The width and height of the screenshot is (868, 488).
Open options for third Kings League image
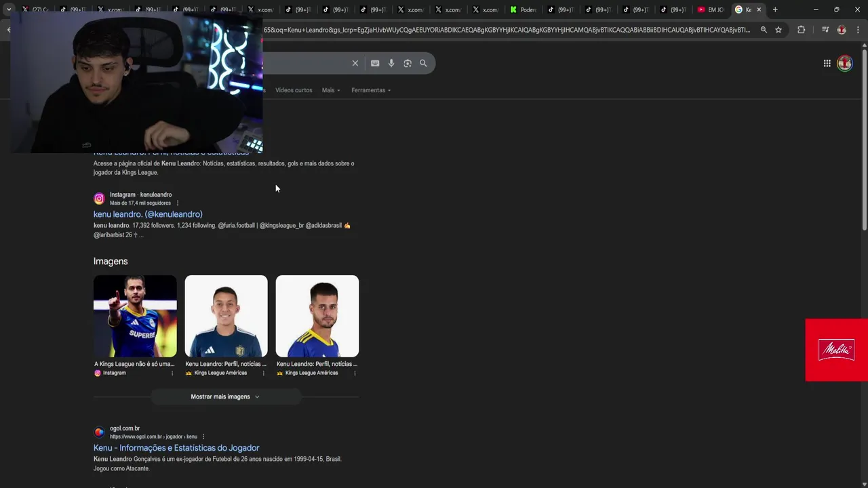(355, 373)
